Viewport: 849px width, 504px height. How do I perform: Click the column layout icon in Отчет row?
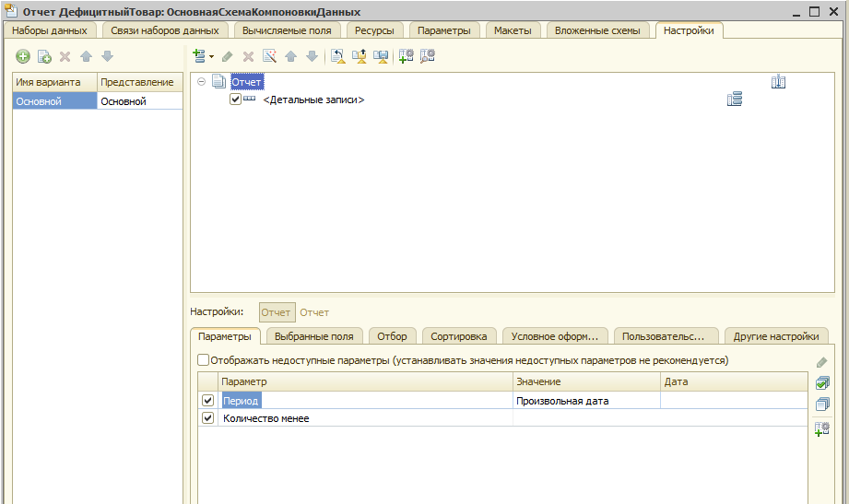(778, 83)
